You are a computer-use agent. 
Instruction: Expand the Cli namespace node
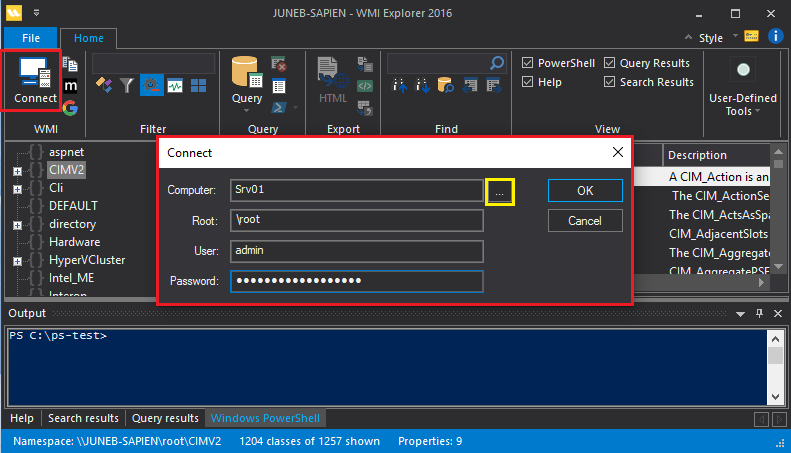[17, 190]
